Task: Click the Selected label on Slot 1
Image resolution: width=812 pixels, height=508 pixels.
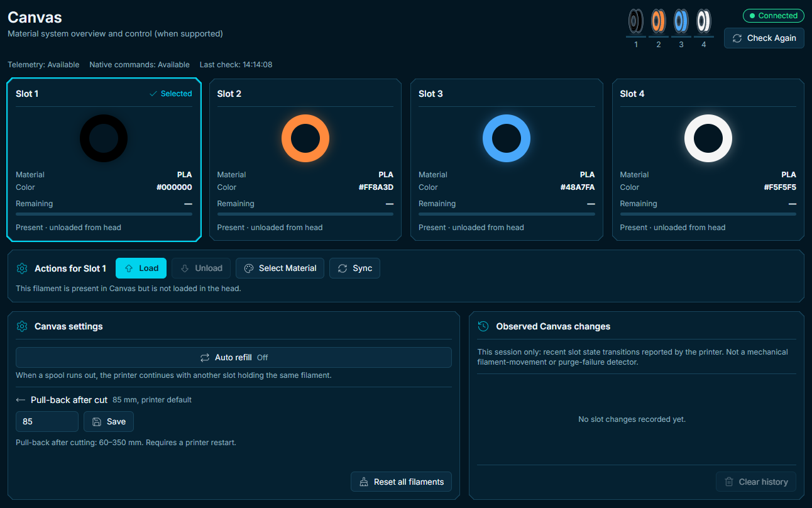Action: pos(171,94)
